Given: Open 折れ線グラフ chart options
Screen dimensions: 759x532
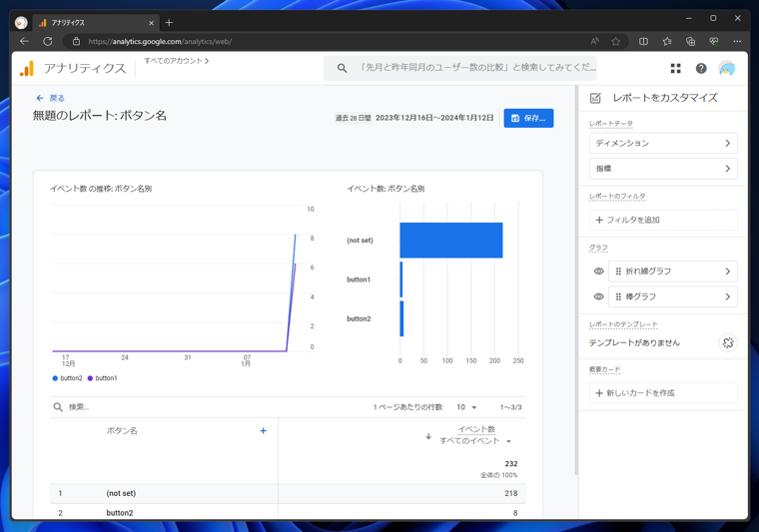Looking at the screenshot, I should click(673, 271).
